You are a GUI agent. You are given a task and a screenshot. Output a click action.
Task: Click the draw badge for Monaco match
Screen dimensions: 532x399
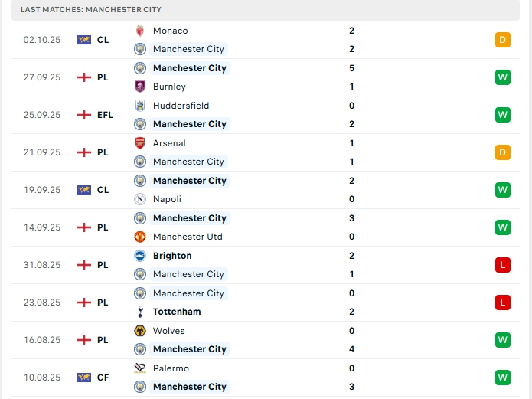502,40
